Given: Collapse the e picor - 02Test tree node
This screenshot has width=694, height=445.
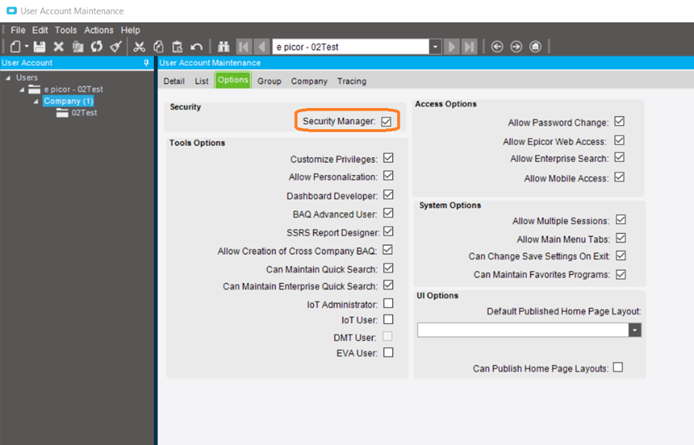Looking at the screenshot, I should pos(22,90).
